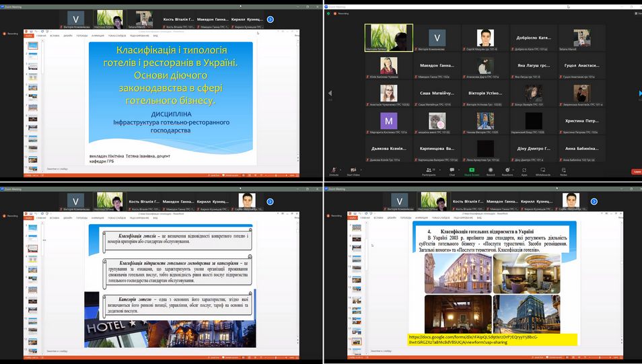Expand the arrow beside Chat

pyautogui.click(x=458, y=170)
